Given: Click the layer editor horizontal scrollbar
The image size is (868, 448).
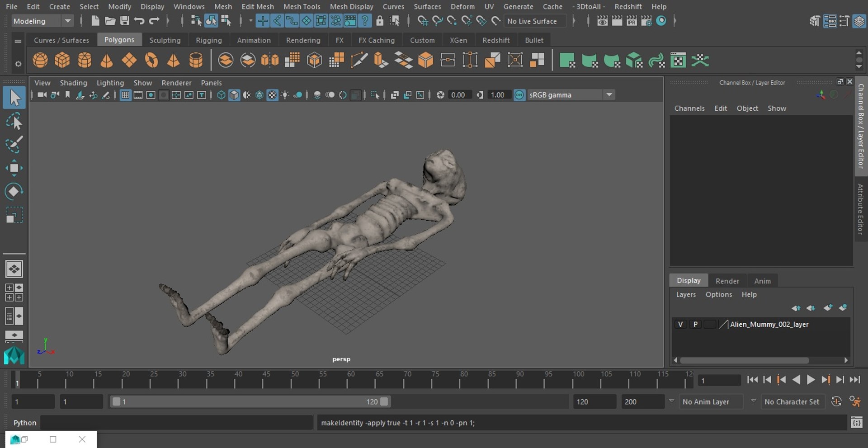Looking at the screenshot, I should [x=745, y=360].
